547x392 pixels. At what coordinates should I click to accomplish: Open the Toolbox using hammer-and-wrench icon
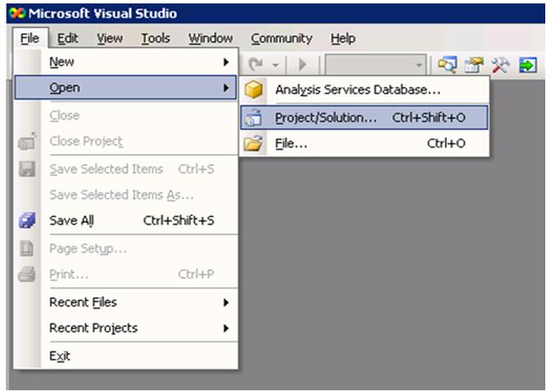500,65
